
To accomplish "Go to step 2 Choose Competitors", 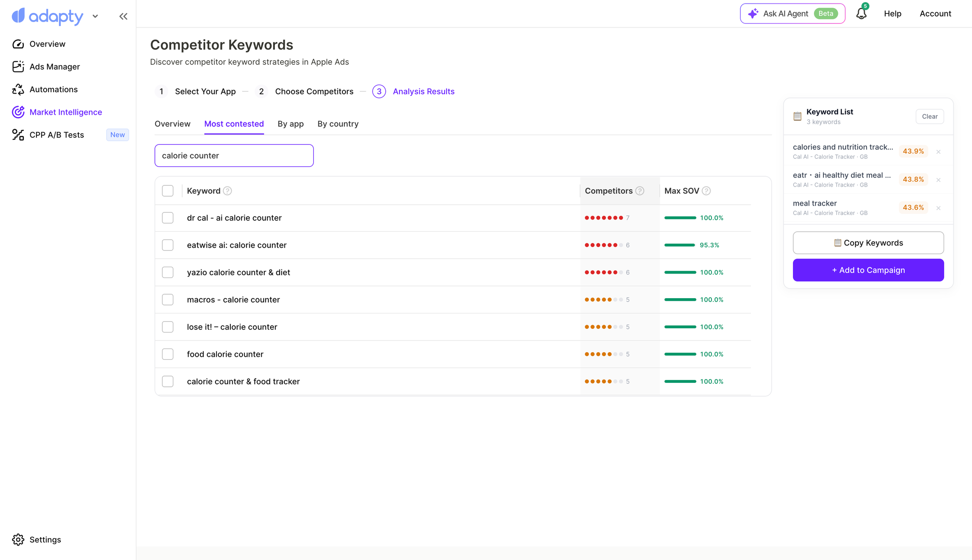I will pos(304,92).
